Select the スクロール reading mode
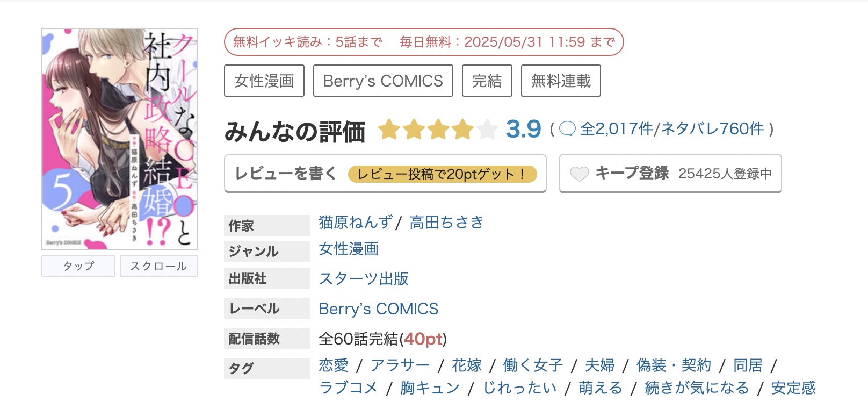The height and width of the screenshot is (416, 868). 158,266
